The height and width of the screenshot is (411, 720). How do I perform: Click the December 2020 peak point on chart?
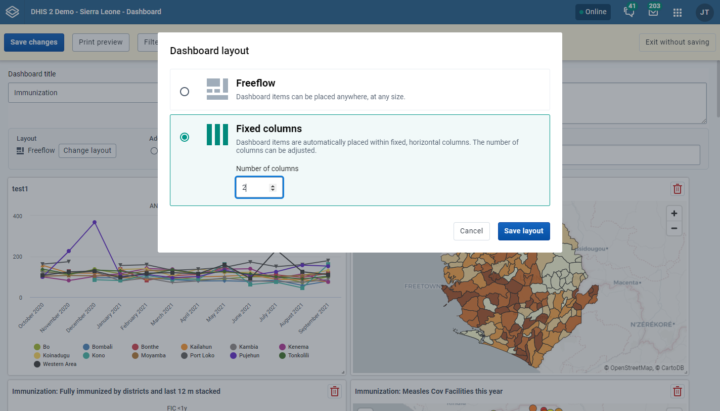pyautogui.click(x=95, y=222)
